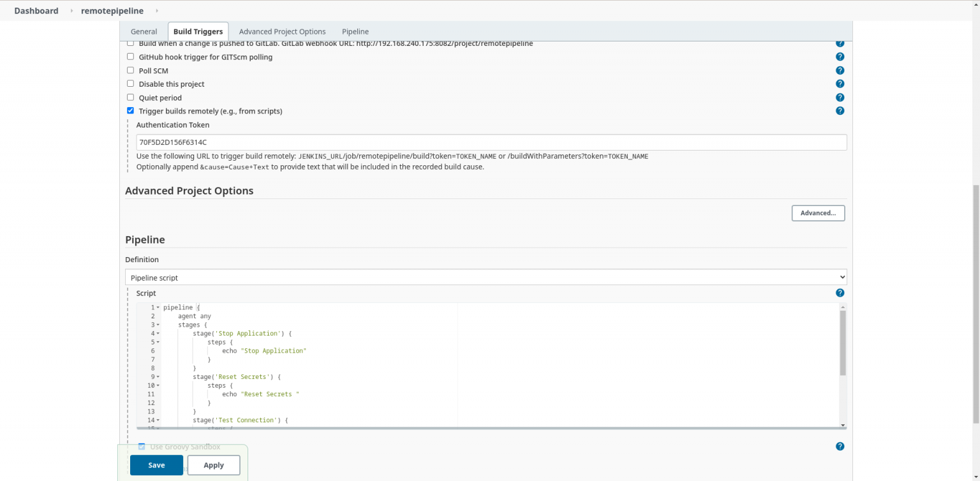Save the job configuration

(156, 465)
